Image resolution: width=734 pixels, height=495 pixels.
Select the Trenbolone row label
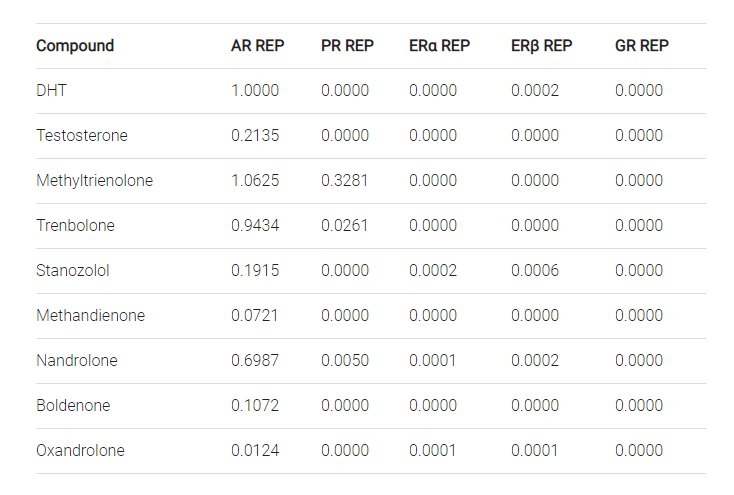75,225
